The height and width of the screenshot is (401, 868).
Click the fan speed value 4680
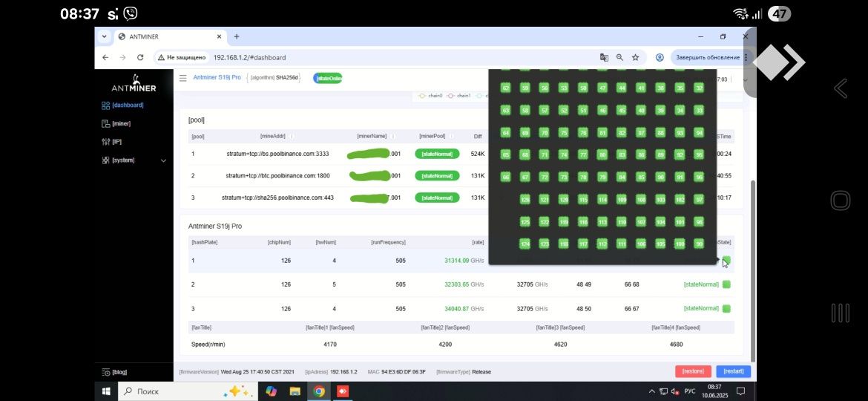(676, 345)
